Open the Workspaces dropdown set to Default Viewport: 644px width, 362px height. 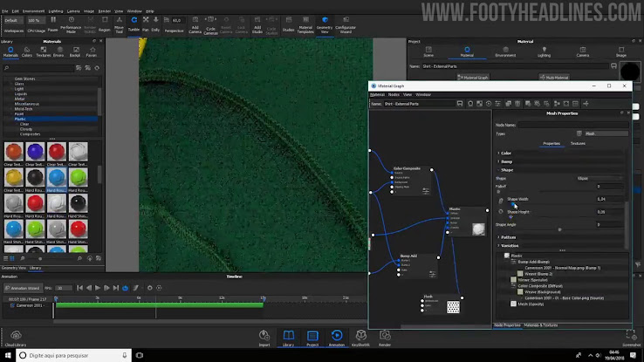click(x=13, y=20)
